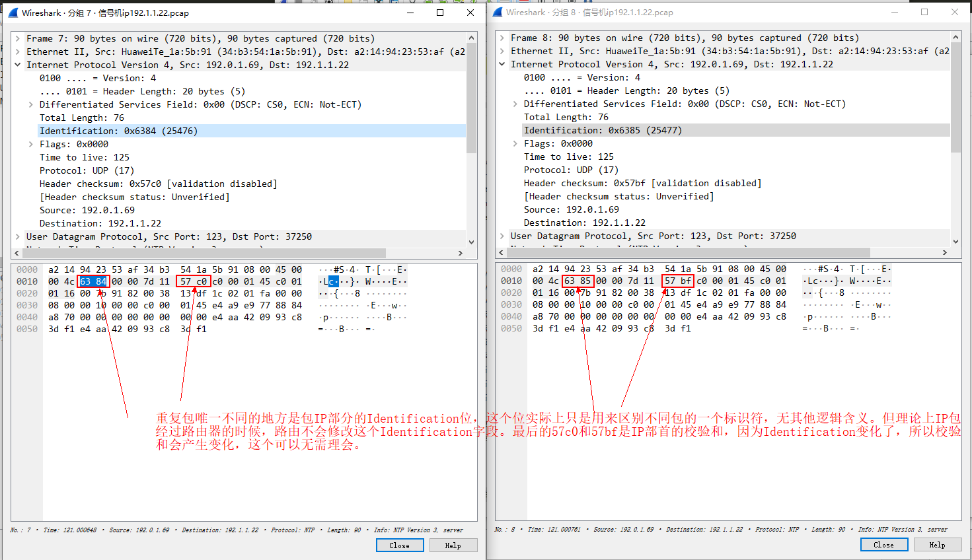Select Time to live 125 in left window
Viewport: 972px width, 560px height.
click(85, 157)
